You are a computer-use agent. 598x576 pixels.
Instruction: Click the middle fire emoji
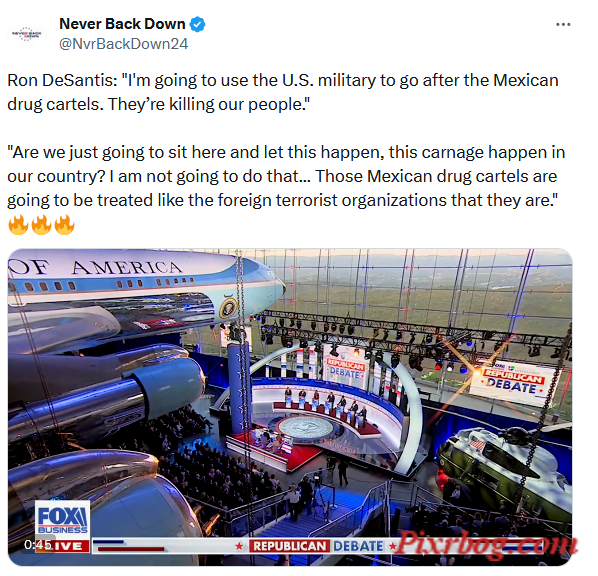(41, 224)
